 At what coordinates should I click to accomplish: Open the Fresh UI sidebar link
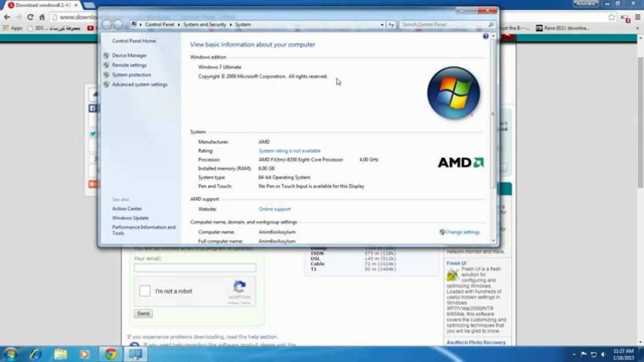coord(456,263)
